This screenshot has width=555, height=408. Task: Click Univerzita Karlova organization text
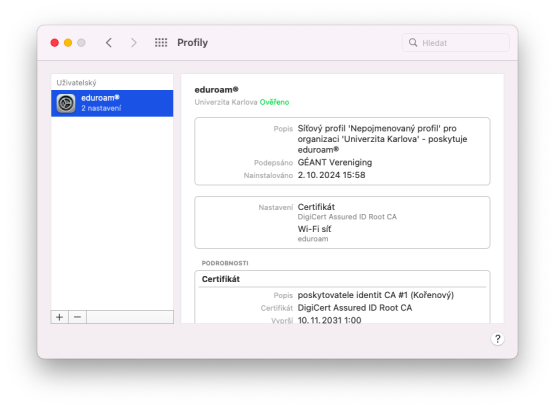[x=226, y=102]
